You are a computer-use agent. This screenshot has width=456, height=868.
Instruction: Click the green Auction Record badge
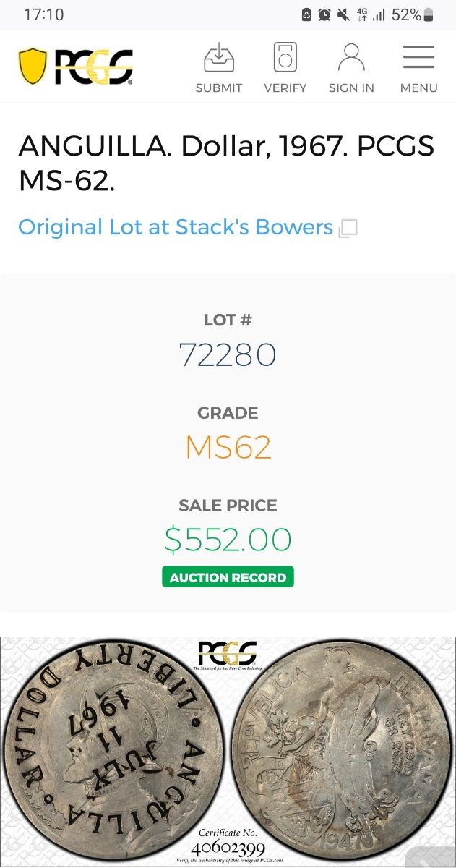(x=228, y=577)
